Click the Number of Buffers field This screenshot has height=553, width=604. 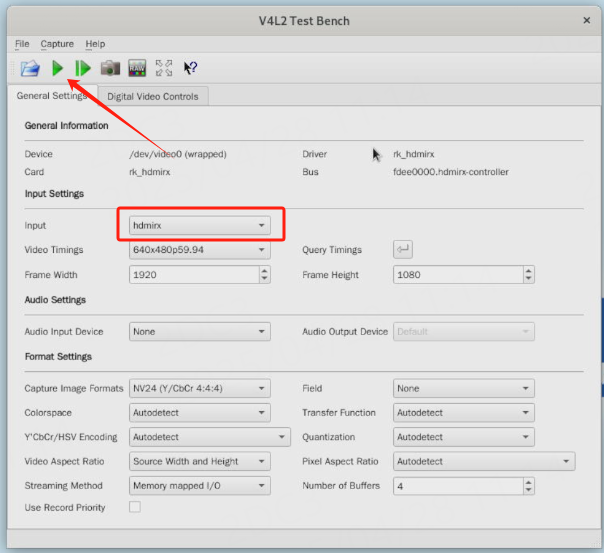tap(458, 486)
